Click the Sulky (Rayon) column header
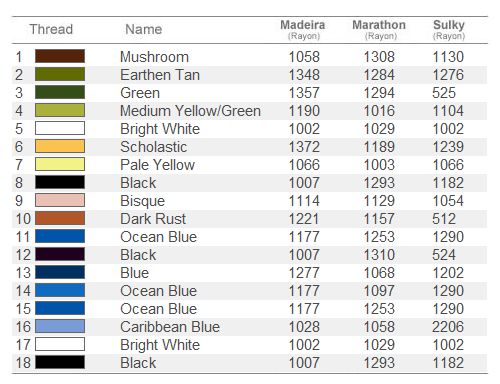 tap(449, 29)
